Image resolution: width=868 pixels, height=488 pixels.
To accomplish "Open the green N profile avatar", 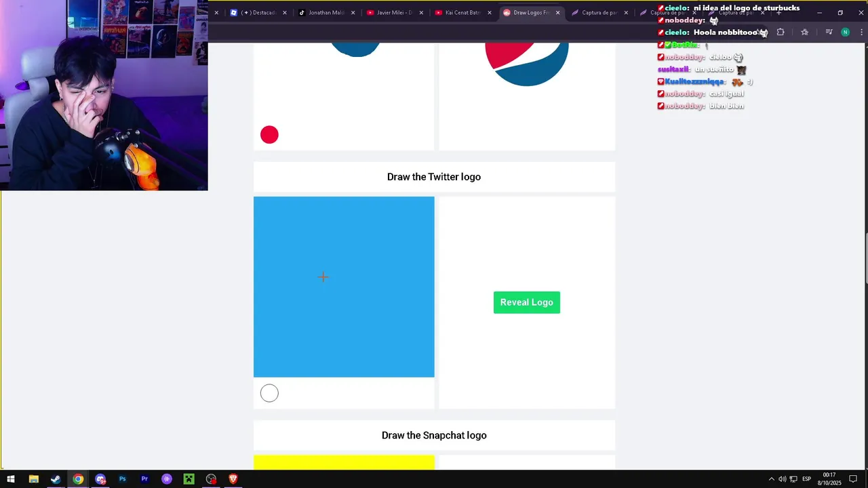I will [x=845, y=32].
